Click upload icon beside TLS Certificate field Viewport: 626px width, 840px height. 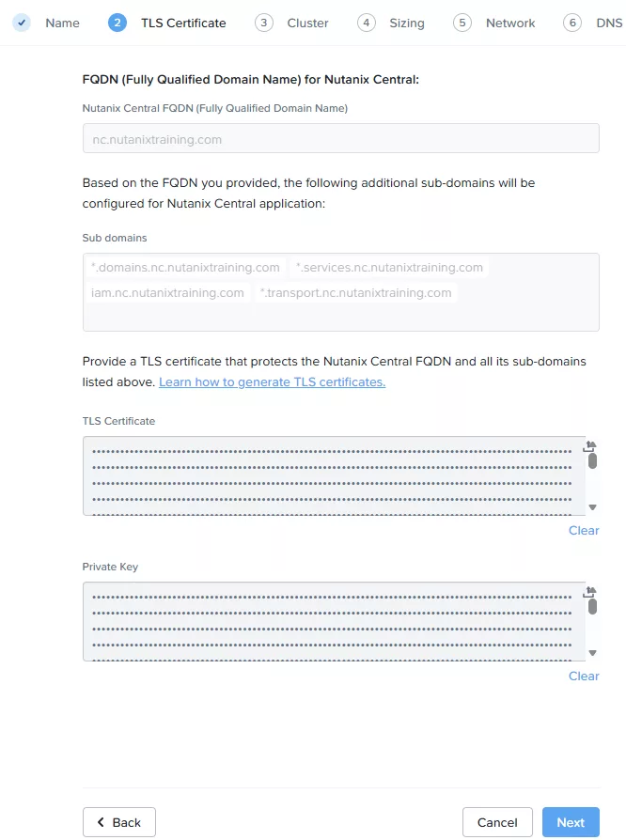point(590,446)
